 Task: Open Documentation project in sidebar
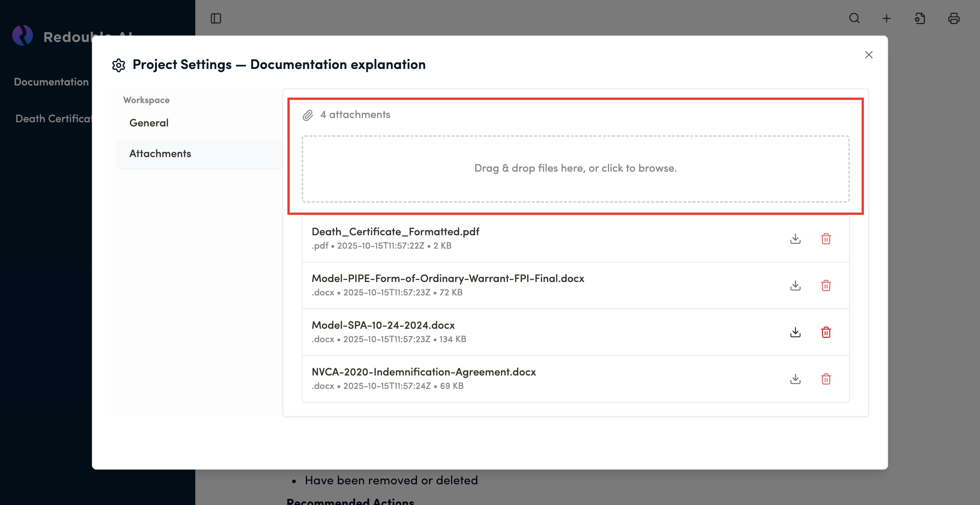pyautogui.click(x=51, y=82)
